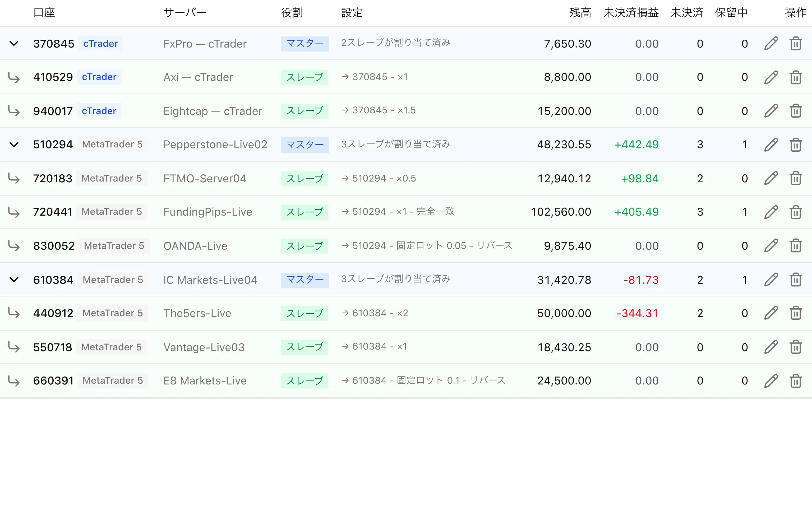Click the OANDA-Live server name
812x520 pixels.
195,246
